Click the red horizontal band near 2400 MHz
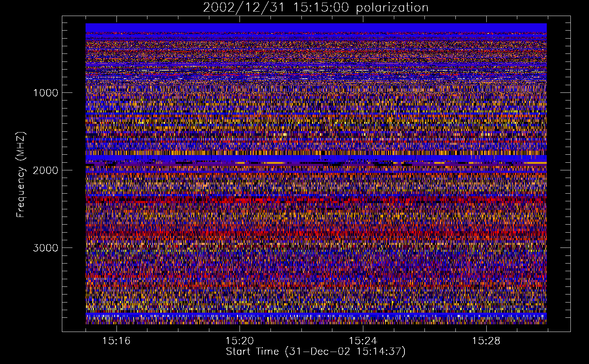Image resolution: width=589 pixels, height=364 pixels. click(x=316, y=200)
